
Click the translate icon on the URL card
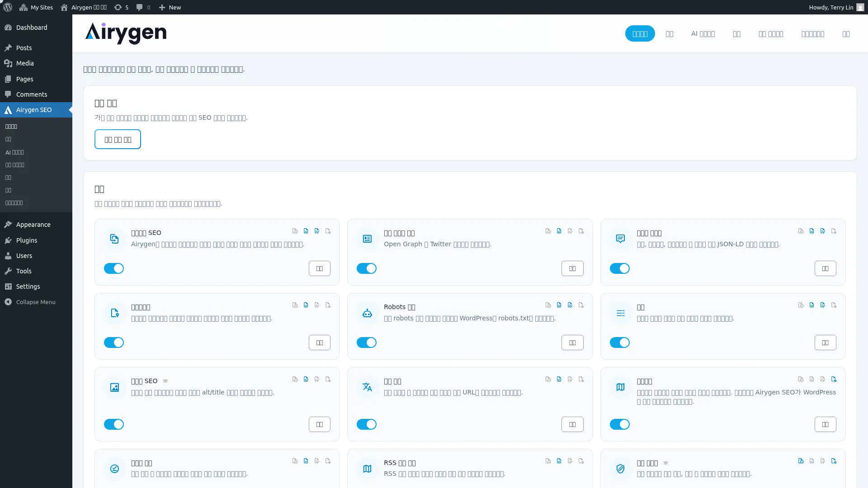pyautogui.click(x=367, y=387)
